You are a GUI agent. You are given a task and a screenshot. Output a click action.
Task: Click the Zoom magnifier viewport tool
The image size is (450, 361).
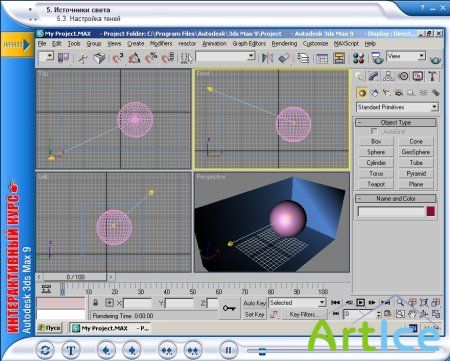(x=400, y=302)
